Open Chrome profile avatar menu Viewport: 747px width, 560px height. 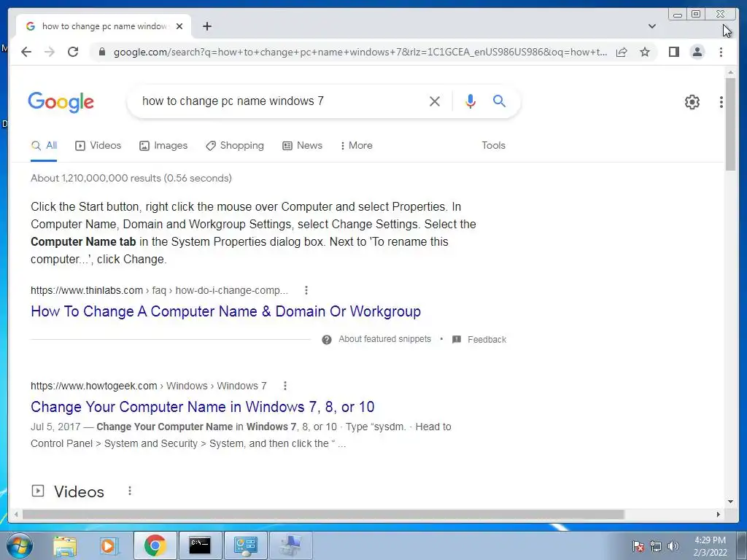(x=697, y=52)
